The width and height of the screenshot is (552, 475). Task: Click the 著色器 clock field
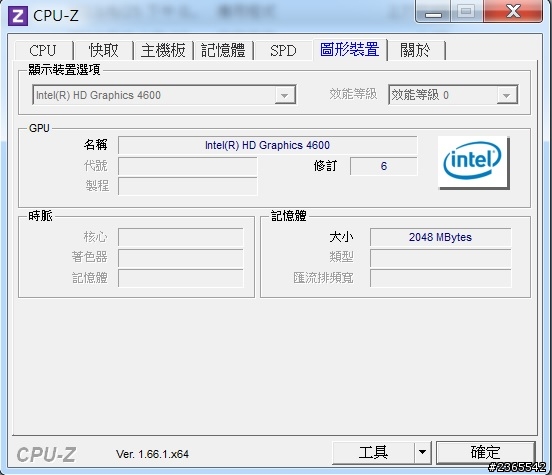point(181,258)
